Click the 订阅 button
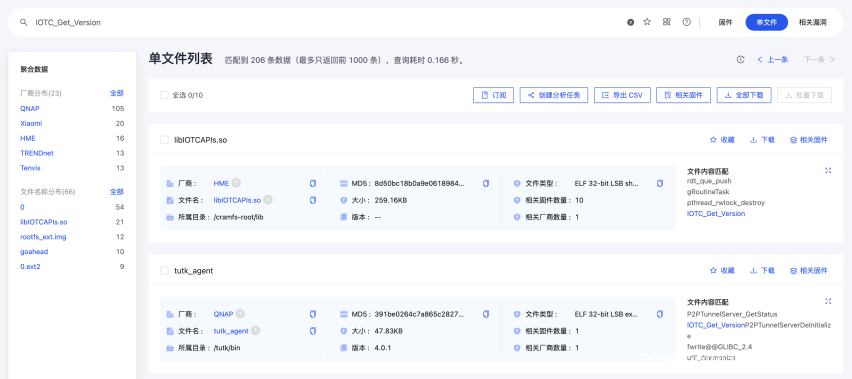 tap(493, 95)
